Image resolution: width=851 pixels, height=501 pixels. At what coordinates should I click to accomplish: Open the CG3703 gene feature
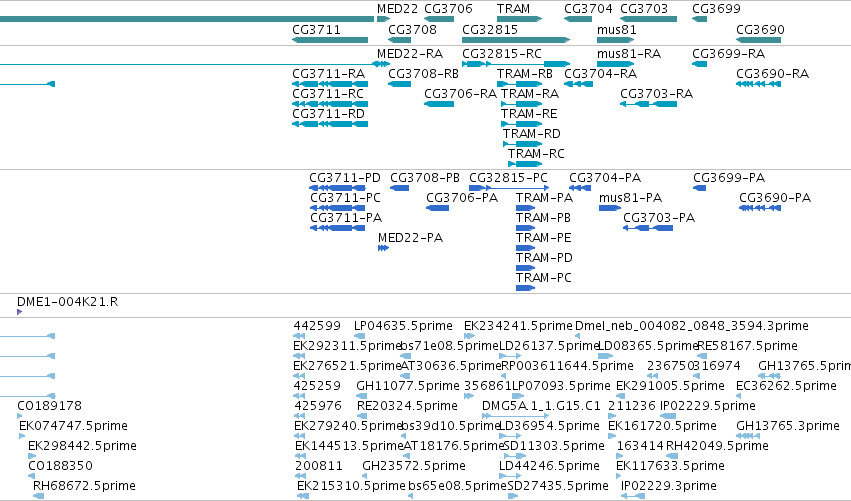coord(648,19)
